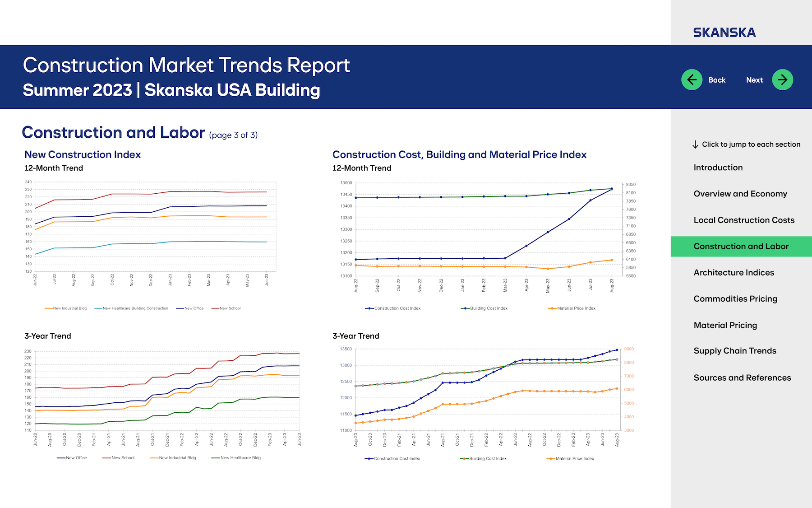Image resolution: width=812 pixels, height=508 pixels.
Task: Click the '(page 3 of 3)' indicator
Action: 233,135
